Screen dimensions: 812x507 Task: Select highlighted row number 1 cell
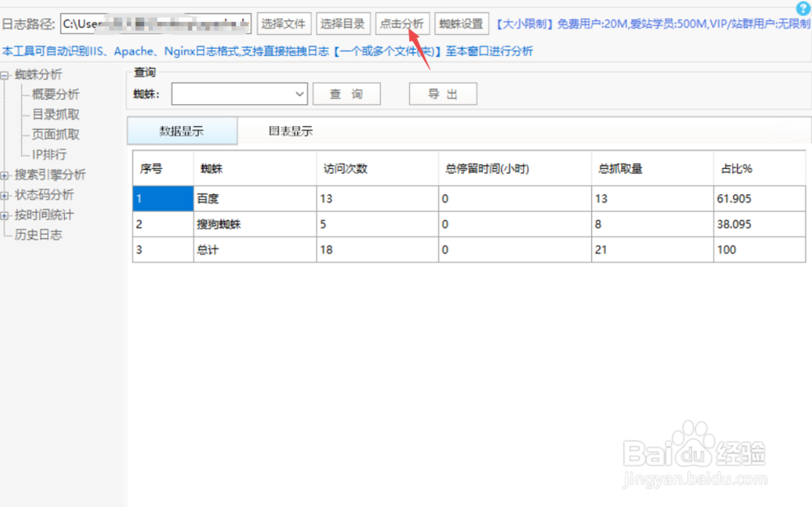point(163,198)
